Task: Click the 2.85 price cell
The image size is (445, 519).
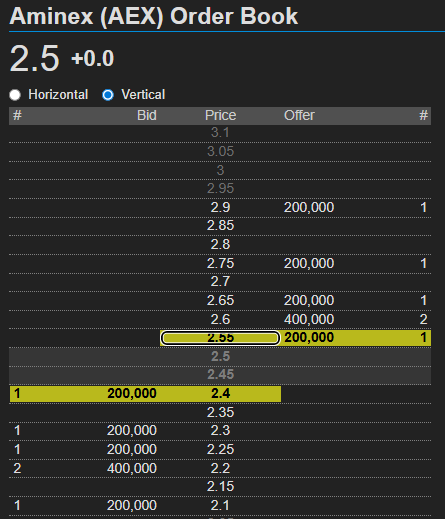Action: click(x=220, y=226)
